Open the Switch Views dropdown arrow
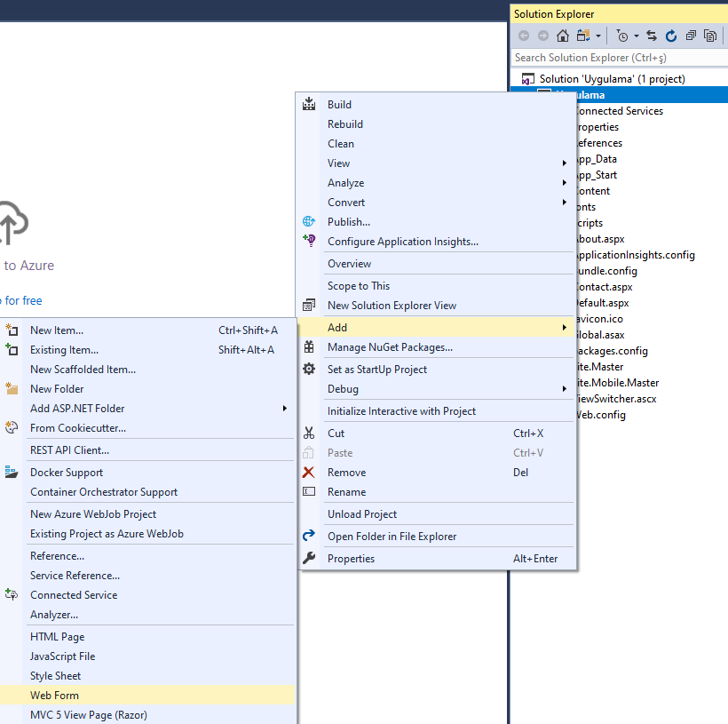 pyautogui.click(x=597, y=36)
